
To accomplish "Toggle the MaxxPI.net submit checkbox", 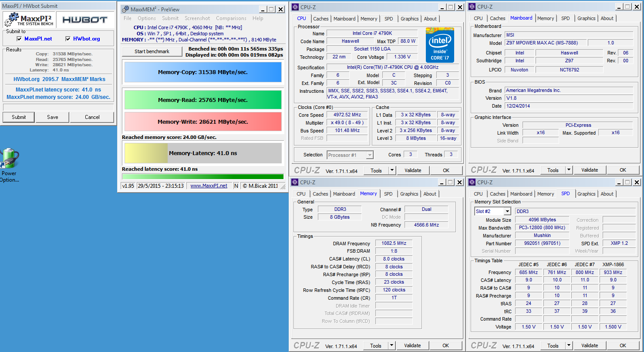I will point(19,39).
